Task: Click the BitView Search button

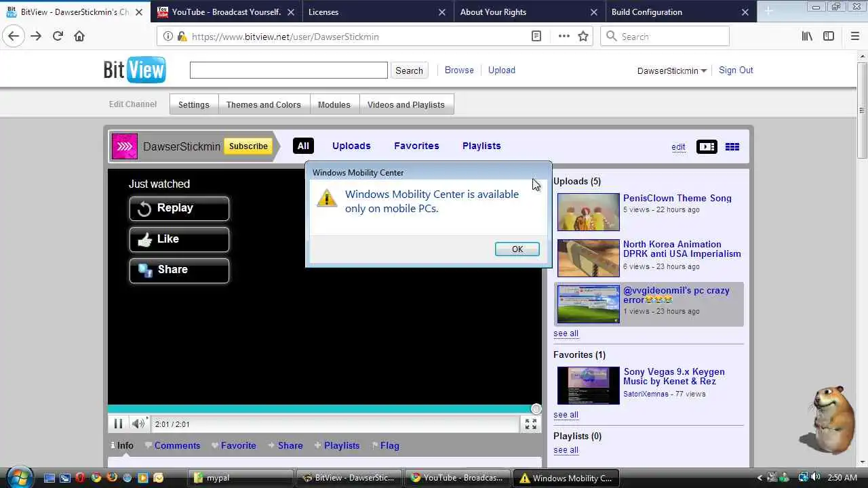Action: [409, 70]
